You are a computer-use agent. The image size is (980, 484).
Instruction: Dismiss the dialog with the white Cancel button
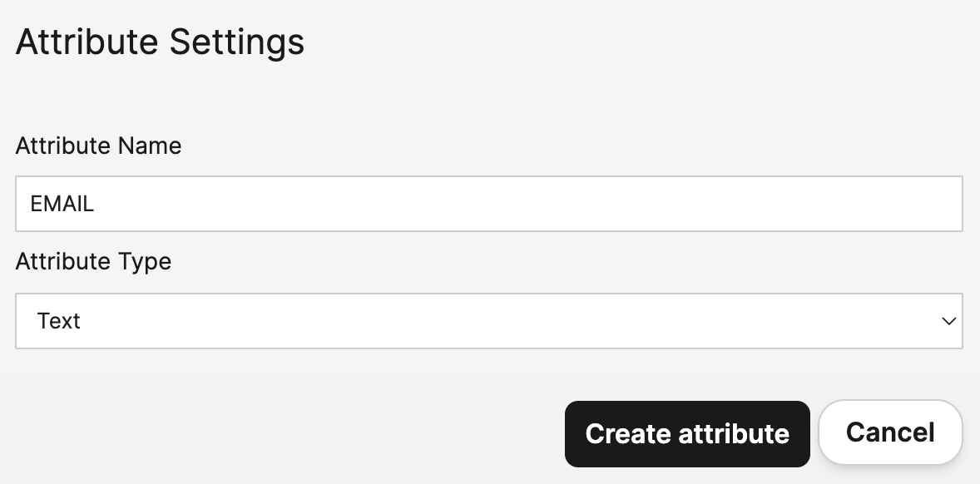(890, 432)
